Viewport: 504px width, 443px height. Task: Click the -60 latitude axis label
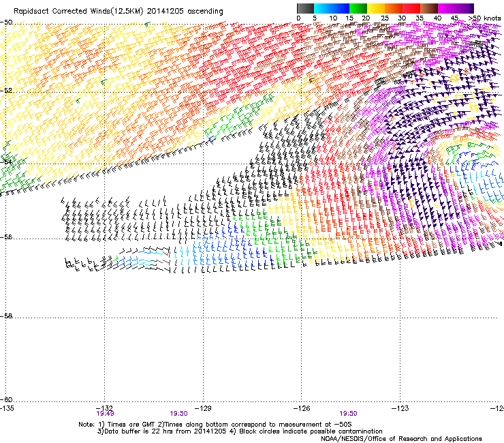(x=6, y=400)
